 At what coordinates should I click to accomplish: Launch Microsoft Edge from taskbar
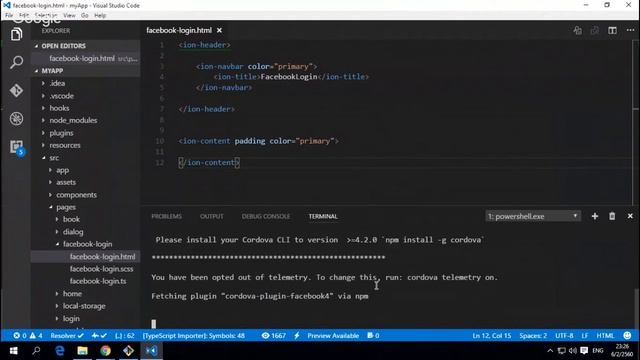(60, 351)
